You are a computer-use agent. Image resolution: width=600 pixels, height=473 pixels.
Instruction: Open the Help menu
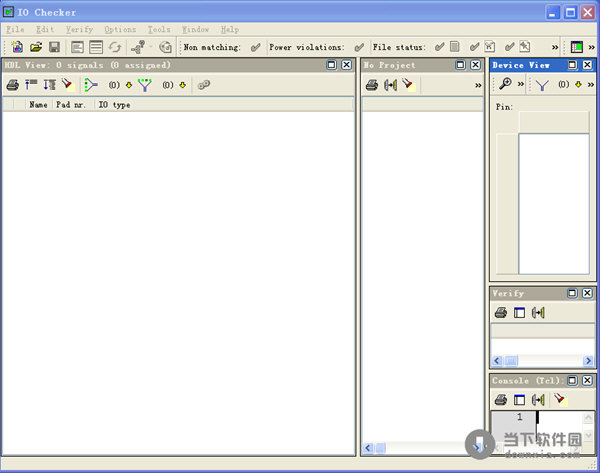tap(230, 29)
